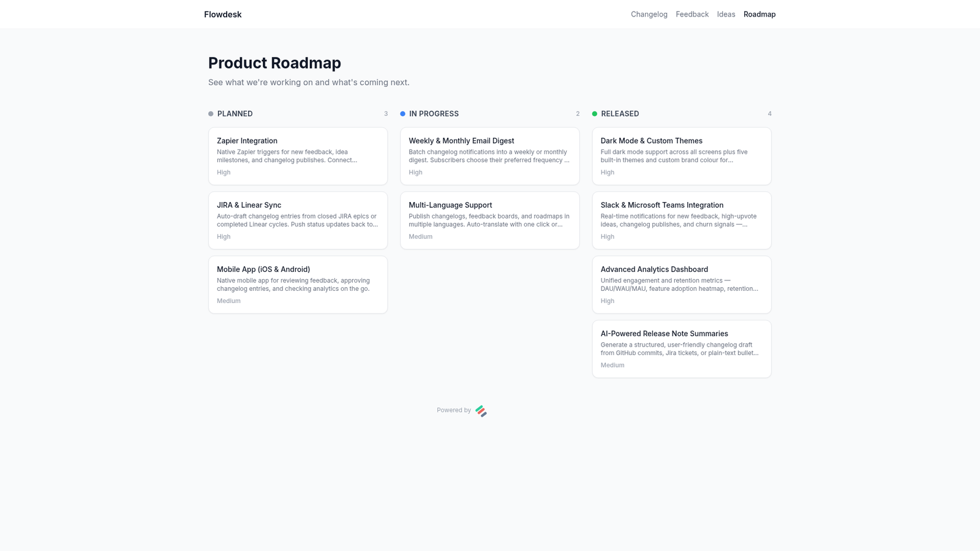Open the Multi-Language Support card
980x551 pixels.
coord(490,220)
